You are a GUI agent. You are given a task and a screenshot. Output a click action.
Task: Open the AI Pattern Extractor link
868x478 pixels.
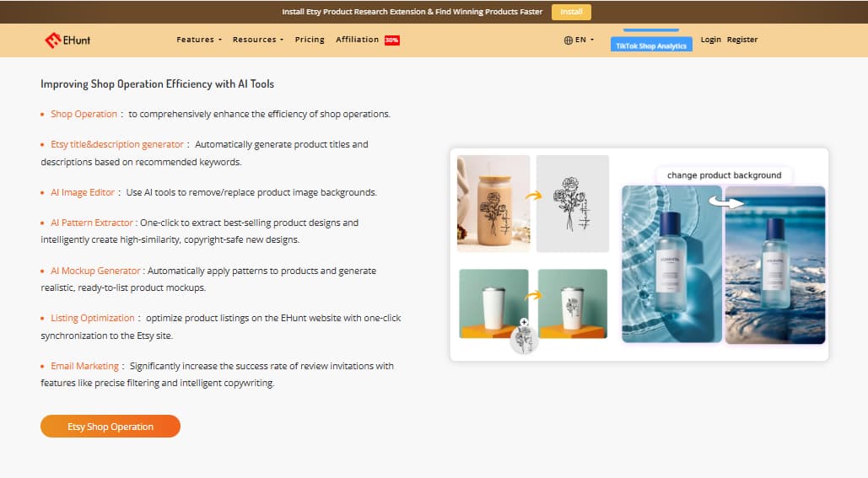coord(92,223)
